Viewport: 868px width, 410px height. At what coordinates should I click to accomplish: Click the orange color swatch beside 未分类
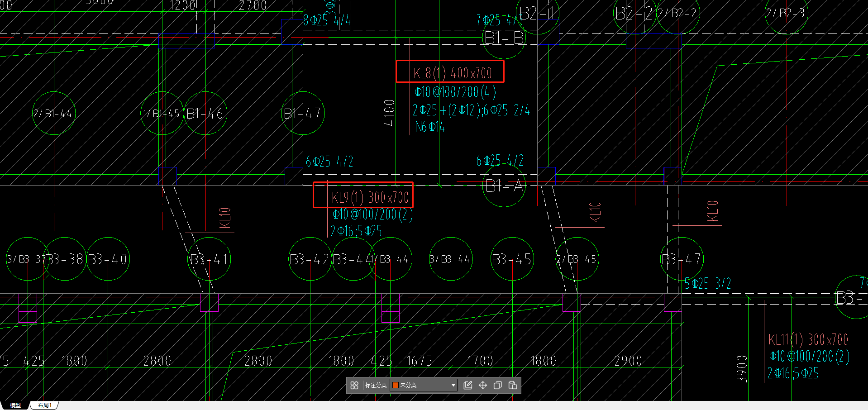tap(395, 385)
